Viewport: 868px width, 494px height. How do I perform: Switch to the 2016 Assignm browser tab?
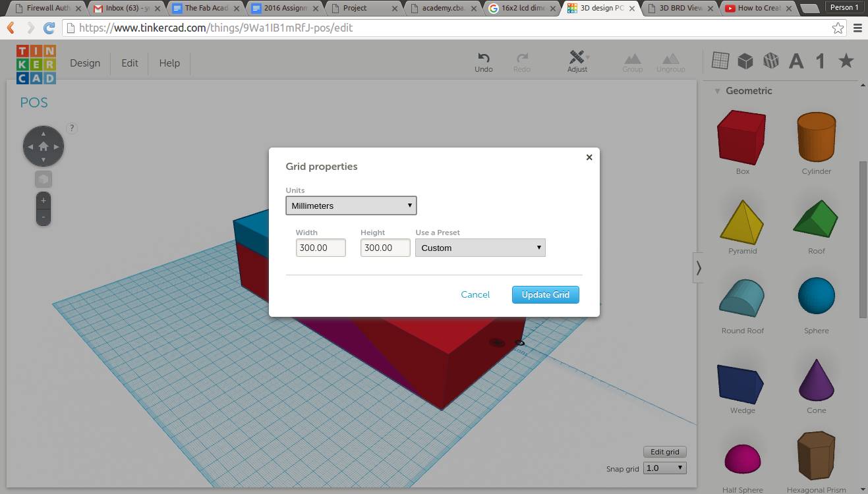pyautogui.click(x=284, y=8)
